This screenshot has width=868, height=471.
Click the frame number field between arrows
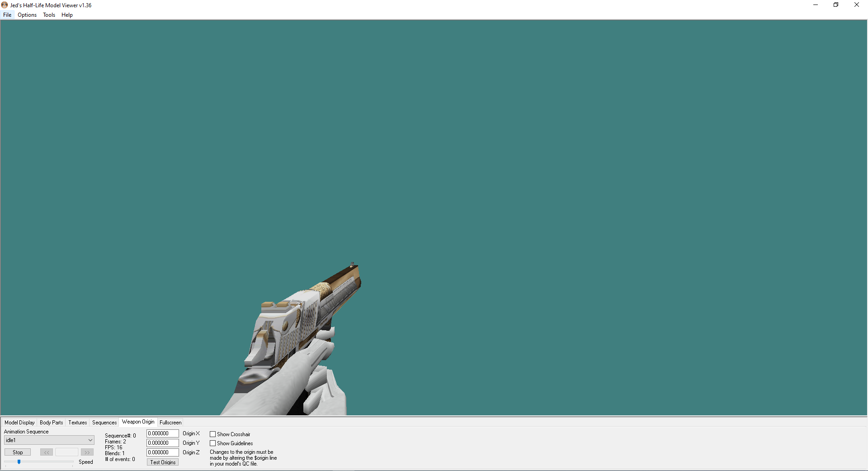coord(67,452)
